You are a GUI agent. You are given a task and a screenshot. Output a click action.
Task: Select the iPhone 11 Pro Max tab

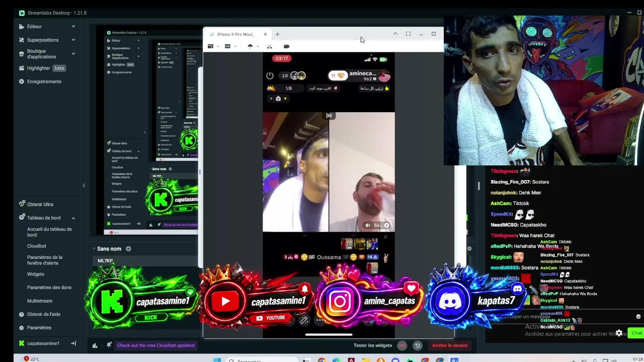tap(236, 34)
